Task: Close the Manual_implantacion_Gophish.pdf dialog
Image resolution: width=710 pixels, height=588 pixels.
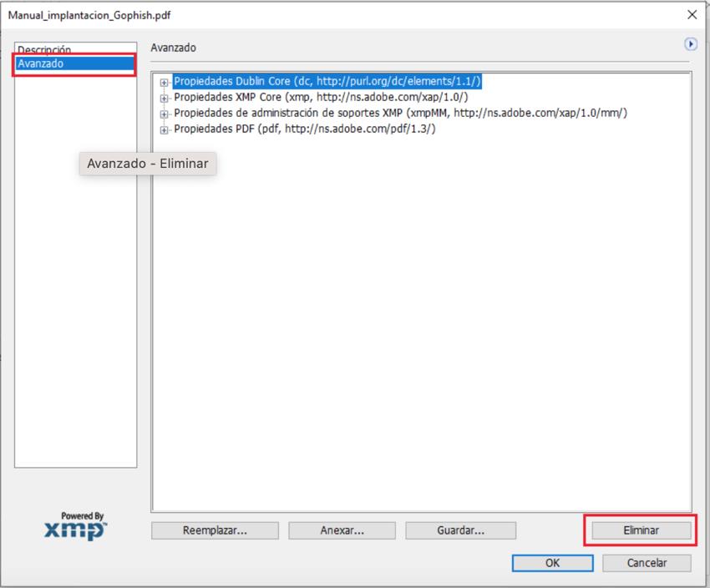Action: 691,14
